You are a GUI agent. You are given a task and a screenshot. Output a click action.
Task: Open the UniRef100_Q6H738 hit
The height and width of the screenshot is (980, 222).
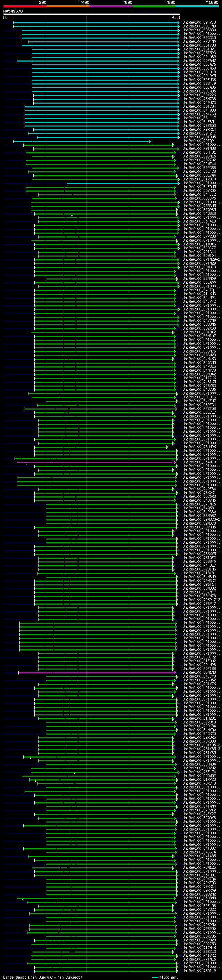click(199, 99)
